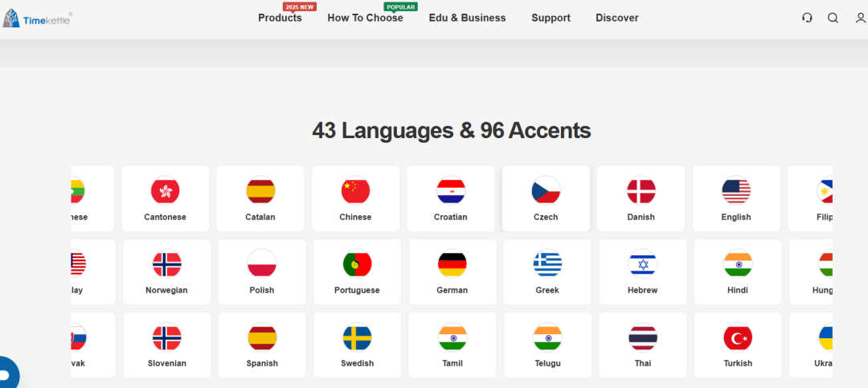Select the Turkish flag icon

pos(737,337)
